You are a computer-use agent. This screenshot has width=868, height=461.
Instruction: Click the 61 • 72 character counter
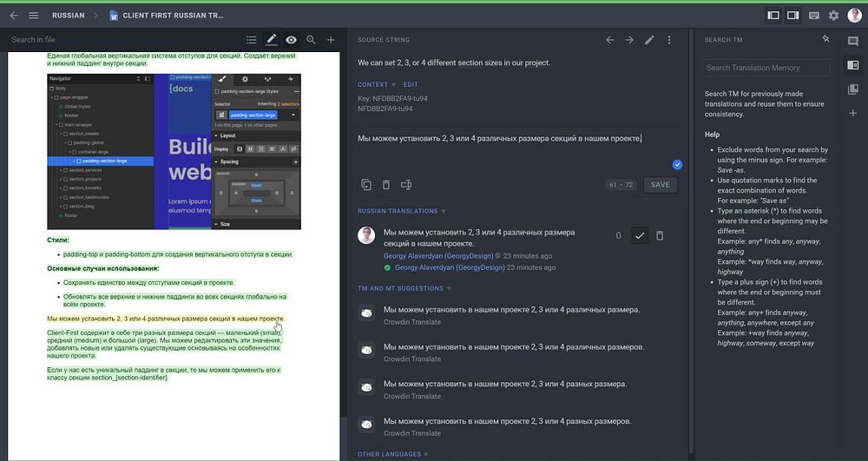[621, 185]
